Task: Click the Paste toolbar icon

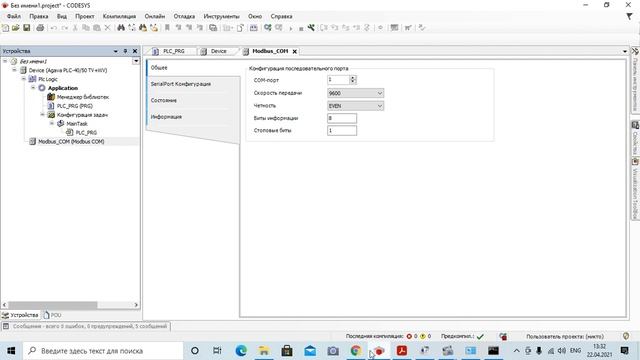Action: pos(97,28)
